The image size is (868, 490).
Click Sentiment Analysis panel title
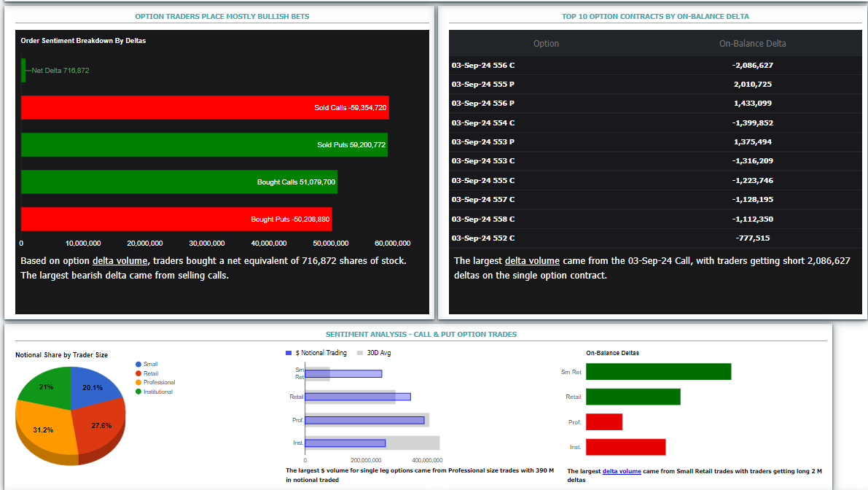pos(421,335)
